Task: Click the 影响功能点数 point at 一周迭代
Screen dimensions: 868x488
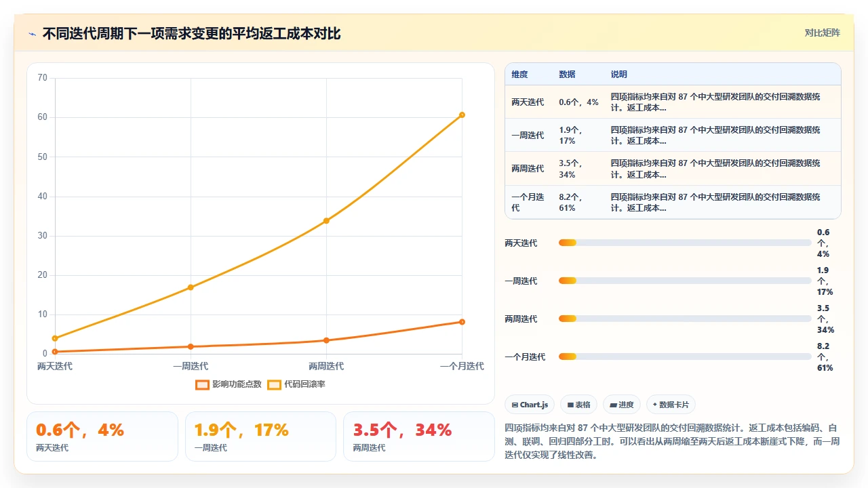Action: (x=191, y=346)
